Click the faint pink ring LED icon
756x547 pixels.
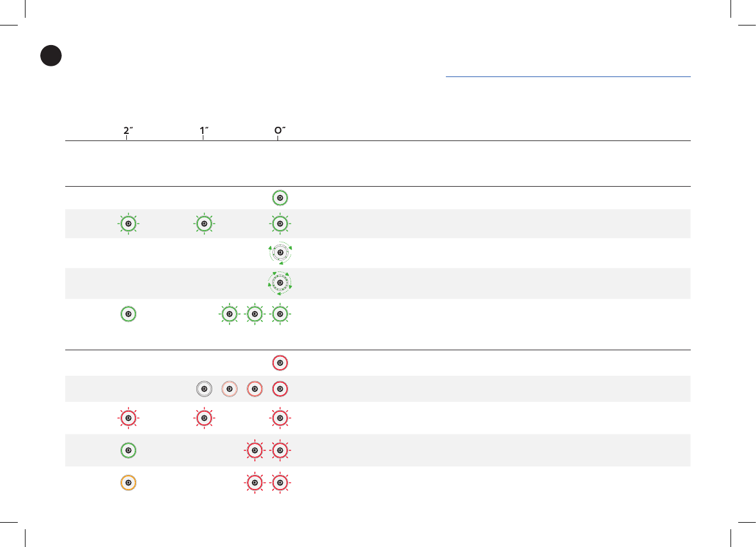click(x=229, y=389)
